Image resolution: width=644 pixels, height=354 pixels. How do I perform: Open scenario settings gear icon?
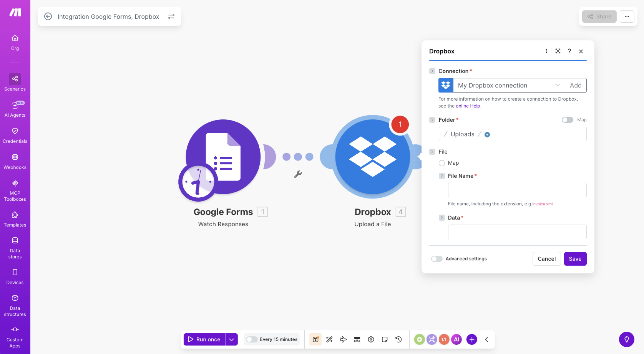coord(371,339)
